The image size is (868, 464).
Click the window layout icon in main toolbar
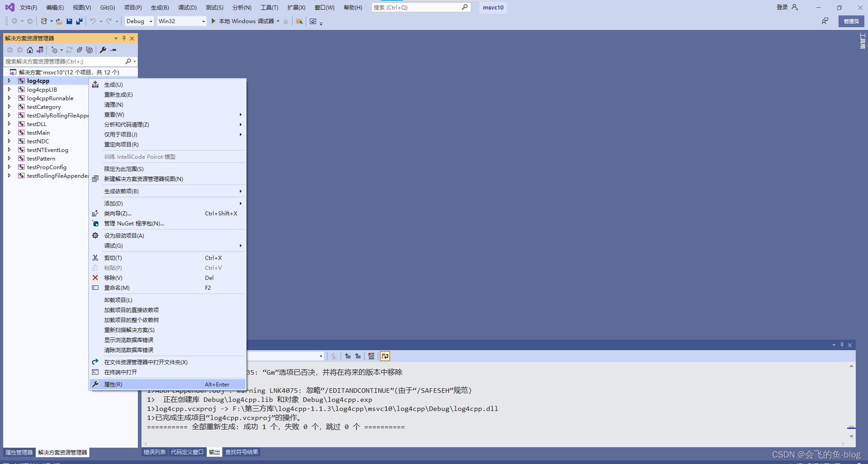tap(313, 21)
